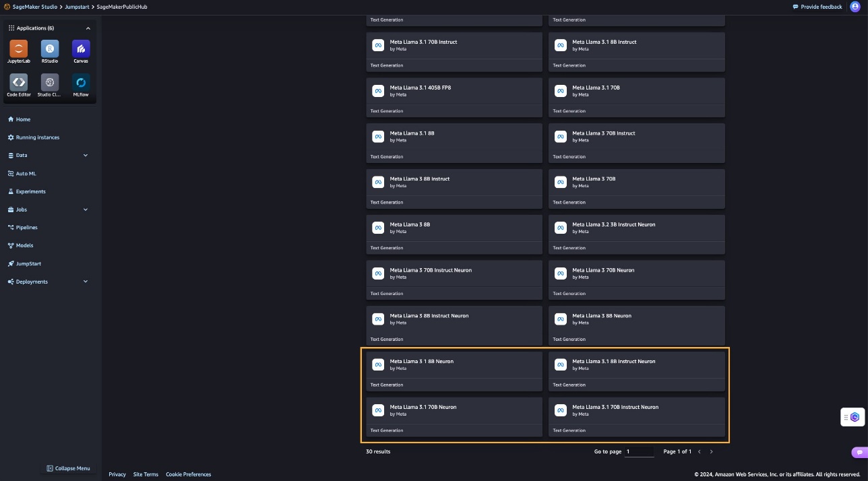The height and width of the screenshot is (481, 868).
Task: Click Provide feedback link
Action: click(817, 7)
